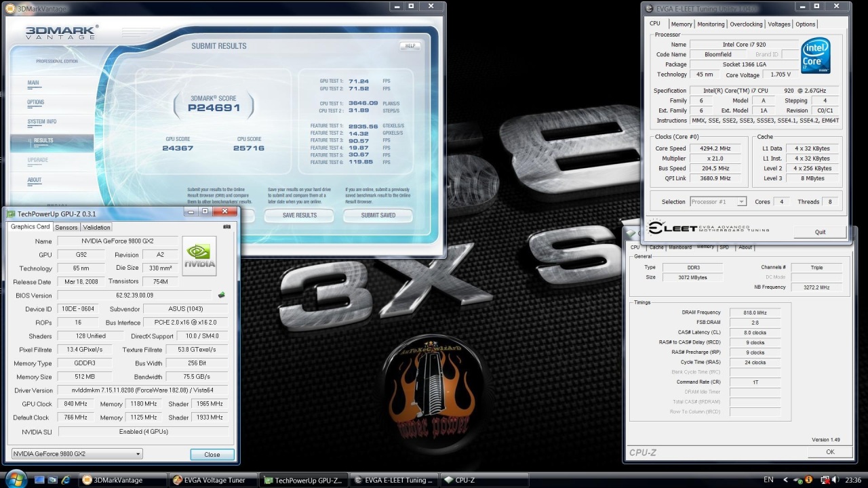Open the Processor #1 selection dropdown

click(x=742, y=201)
